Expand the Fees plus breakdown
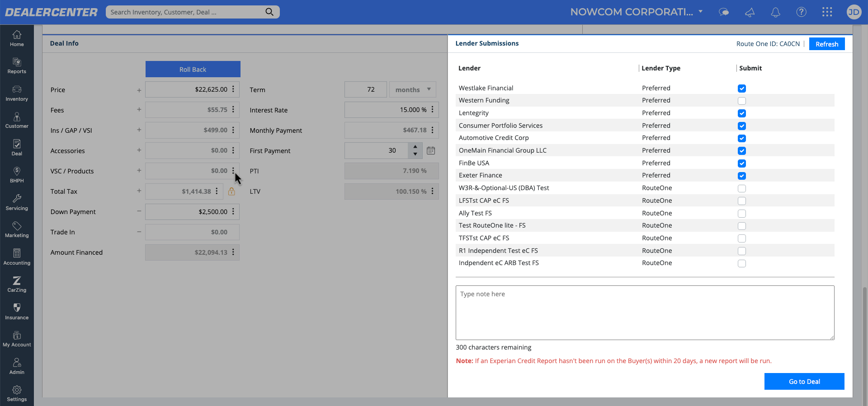Screen dimensions: 868x406 [139, 110]
